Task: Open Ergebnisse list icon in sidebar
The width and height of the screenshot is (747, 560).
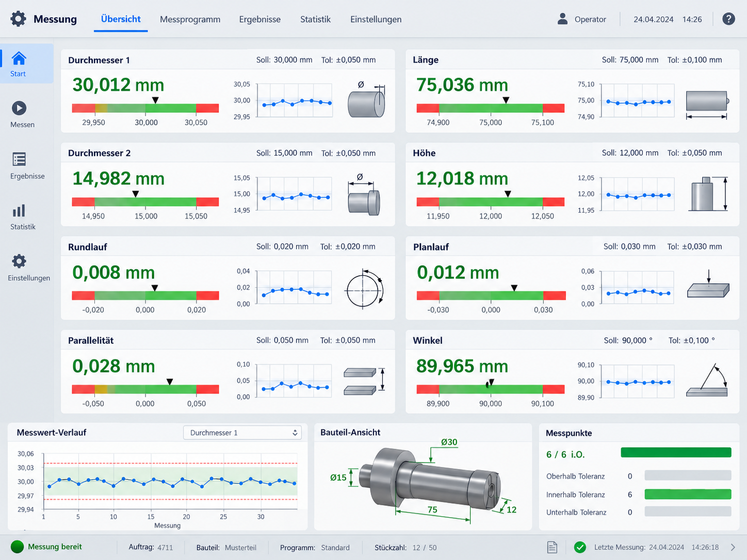Action: 19,159
